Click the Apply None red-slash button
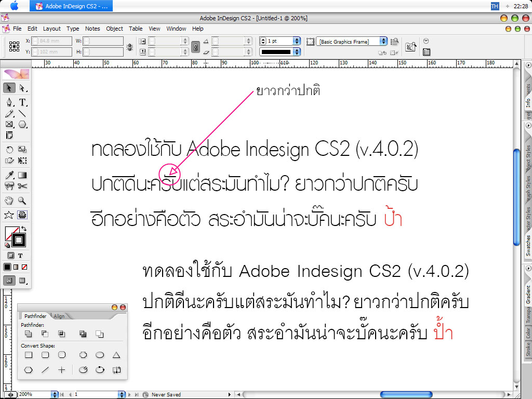The height and width of the screenshot is (399, 532). point(24,267)
